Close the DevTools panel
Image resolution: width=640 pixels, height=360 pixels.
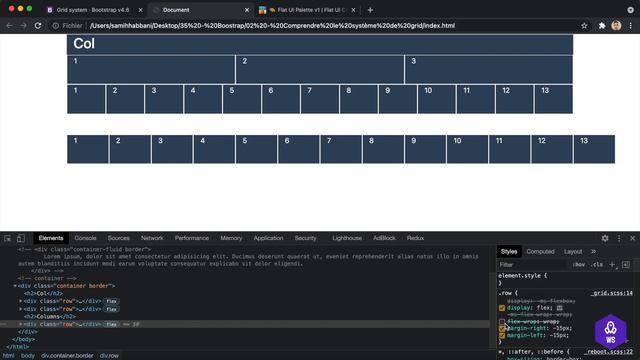[x=632, y=238]
